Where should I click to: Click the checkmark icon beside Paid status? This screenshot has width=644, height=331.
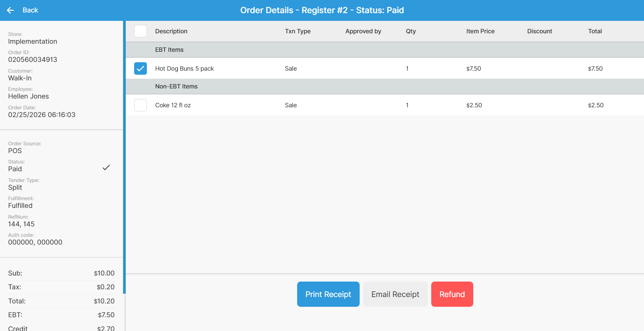click(106, 168)
